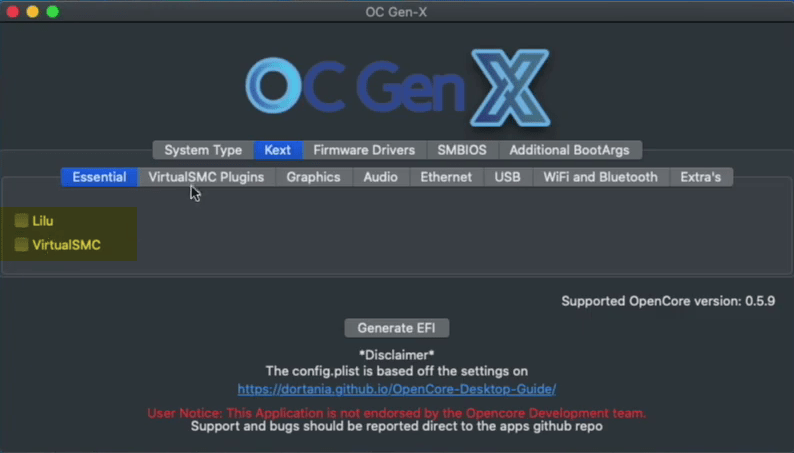Screen dimensions: 794x453
Task: Open the Firmware Drivers tab
Action: click(x=364, y=150)
